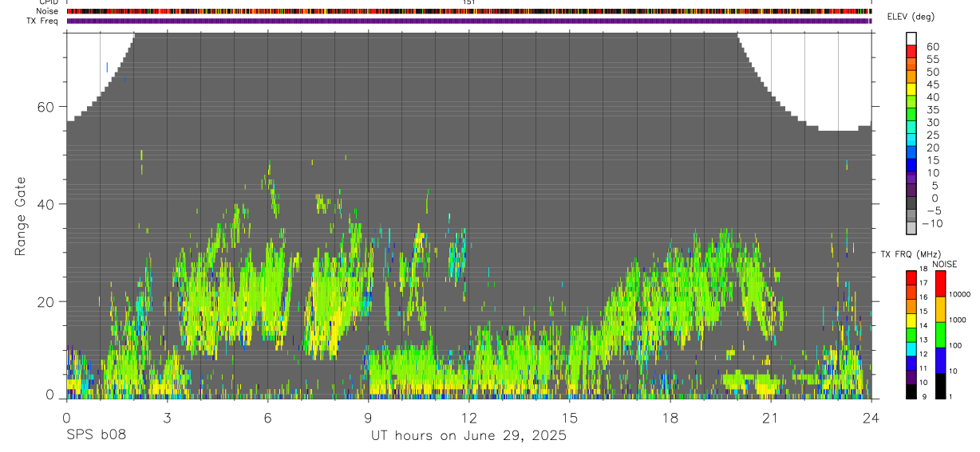Screen dimensions: 980x452
Task: Pick the blue segment of the NOISE bar
Action: 940,360
